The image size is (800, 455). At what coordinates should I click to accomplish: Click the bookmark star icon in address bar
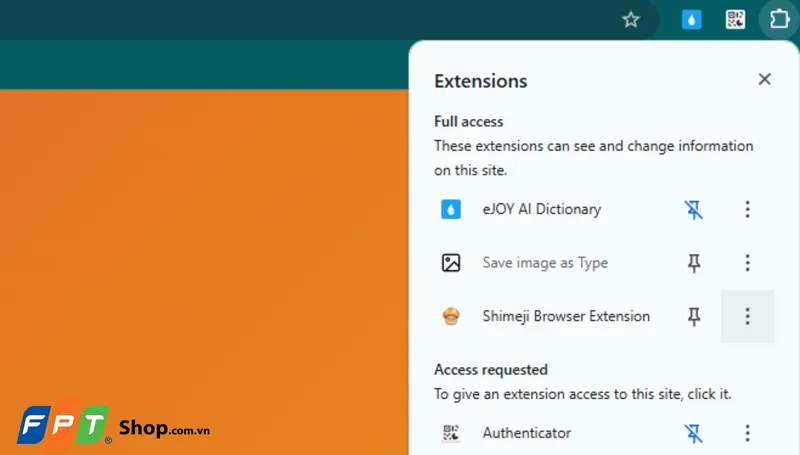click(x=630, y=19)
